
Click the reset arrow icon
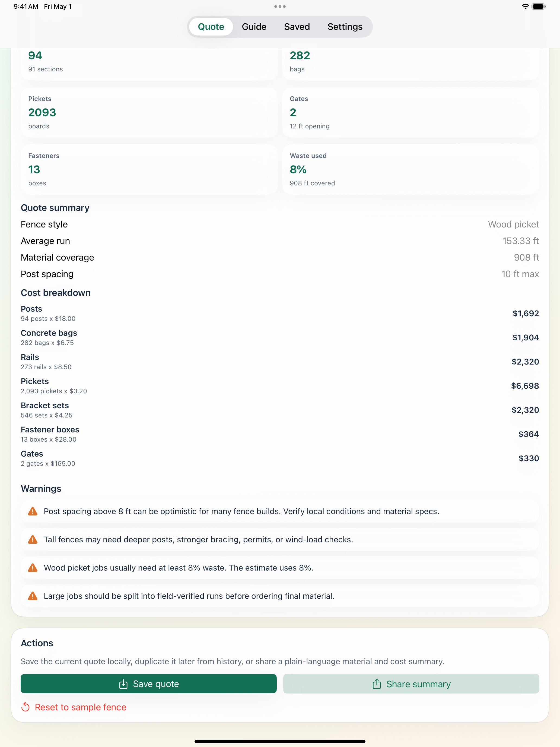tap(26, 707)
